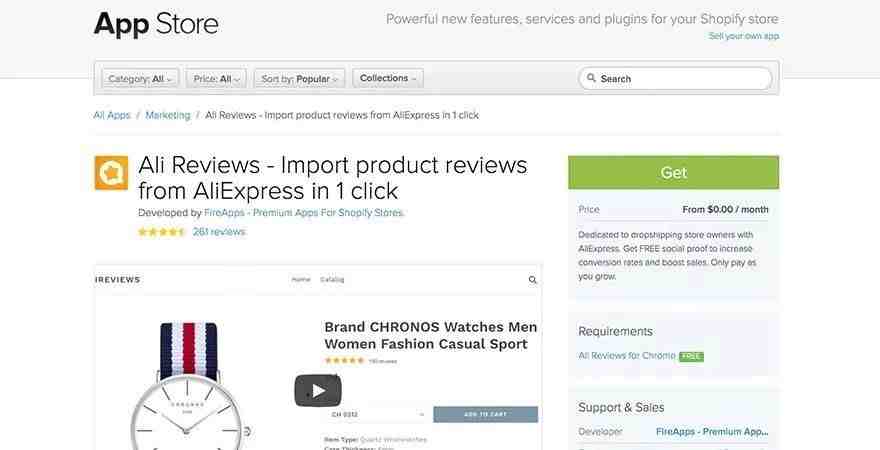The image size is (880, 450).
Task: Click the App Store logo
Action: [x=156, y=24]
